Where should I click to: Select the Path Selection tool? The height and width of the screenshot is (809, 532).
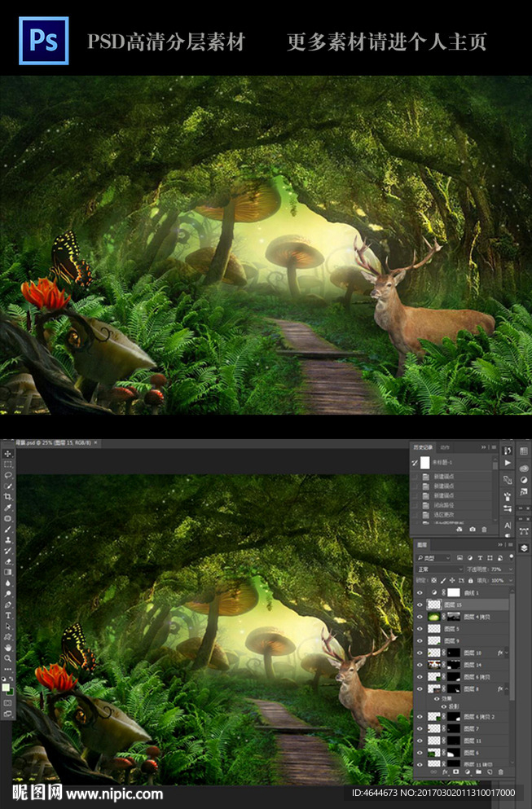8,627
